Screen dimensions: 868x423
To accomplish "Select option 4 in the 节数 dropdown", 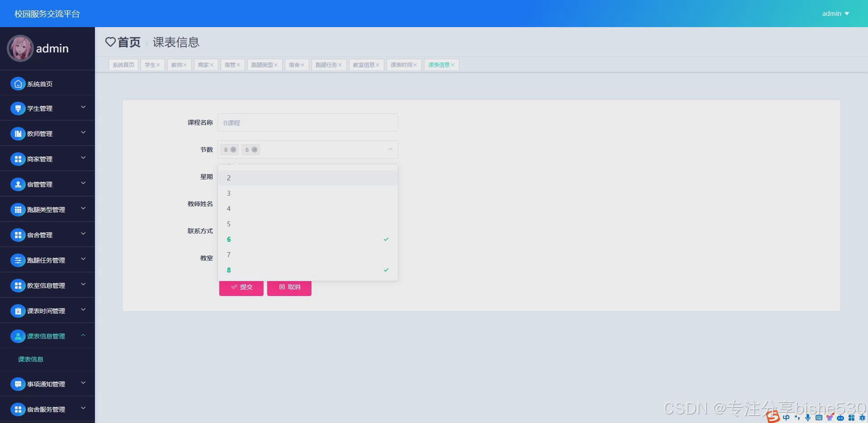I will pos(308,208).
